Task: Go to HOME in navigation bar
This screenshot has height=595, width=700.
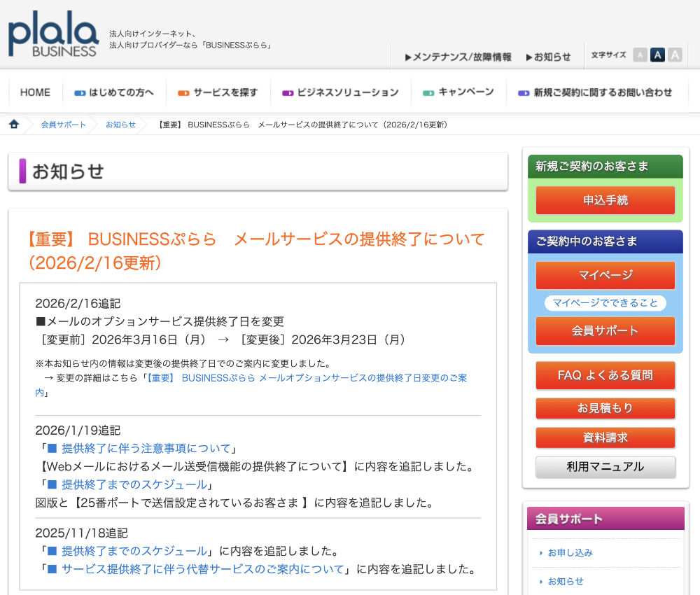Action: tap(35, 92)
